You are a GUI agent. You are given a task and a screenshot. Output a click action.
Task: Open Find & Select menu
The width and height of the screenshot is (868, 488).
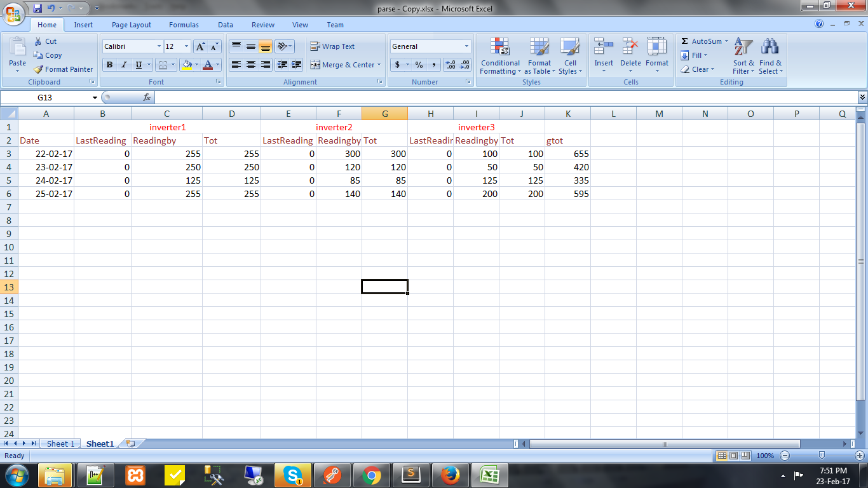[770, 56]
